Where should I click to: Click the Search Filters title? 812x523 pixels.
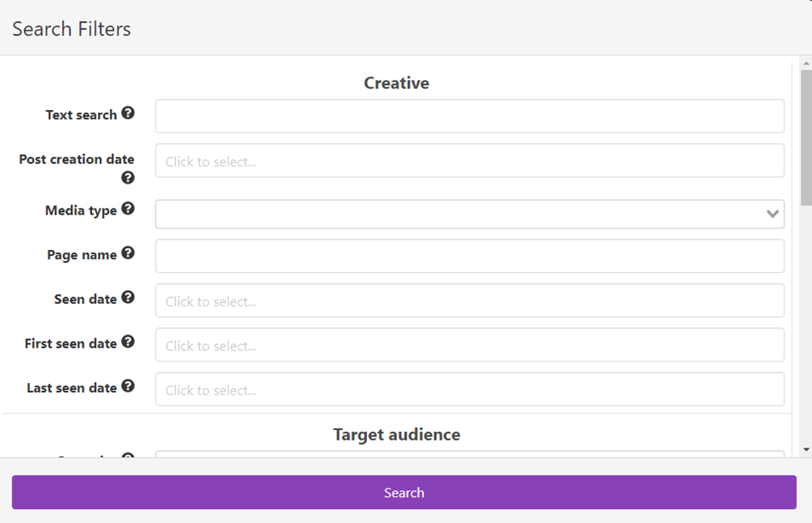(x=71, y=29)
